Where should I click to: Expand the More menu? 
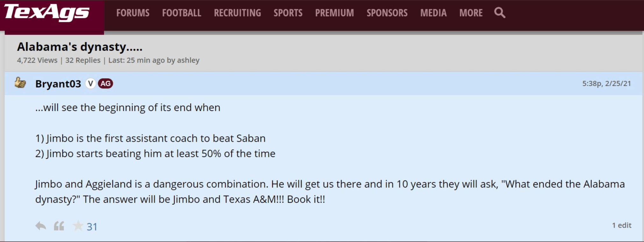pyautogui.click(x=471, y=13)
